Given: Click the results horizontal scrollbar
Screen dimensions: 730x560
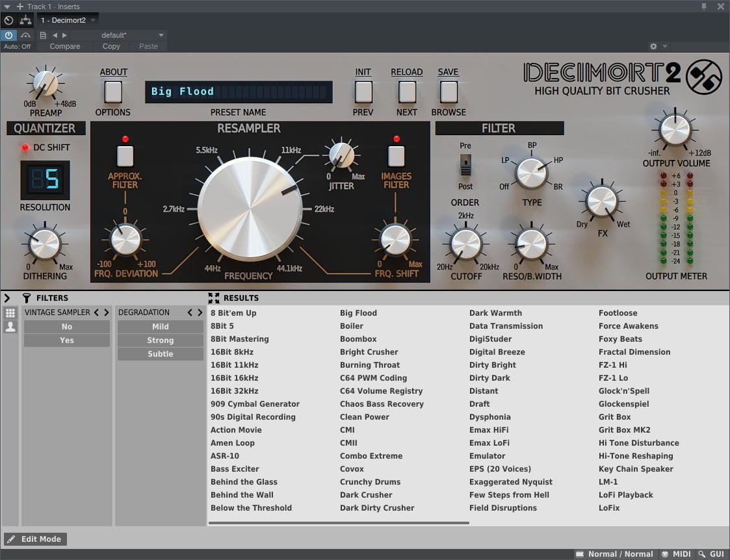Looking at the screenshot, I should point(339,523).
